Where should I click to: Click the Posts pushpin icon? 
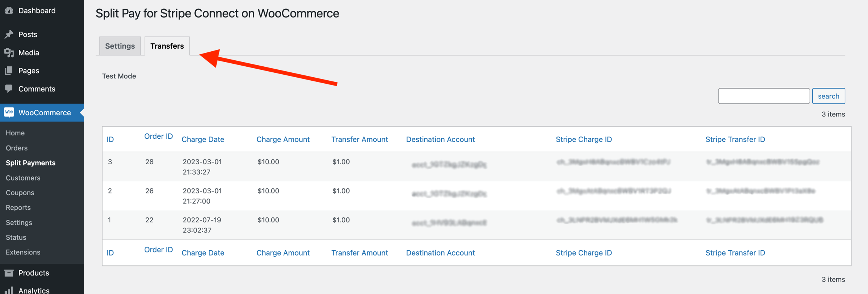9,34
